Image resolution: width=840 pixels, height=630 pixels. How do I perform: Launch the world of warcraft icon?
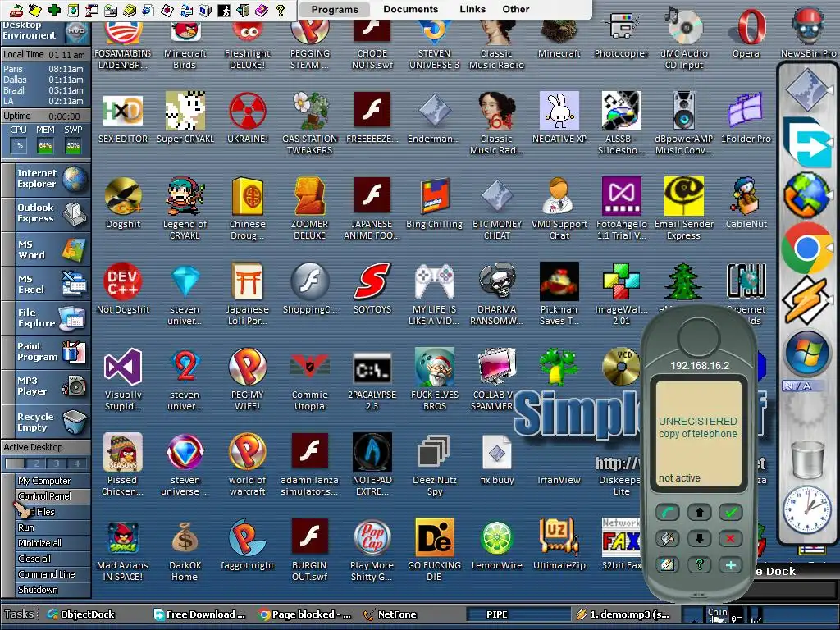[248, 452]
